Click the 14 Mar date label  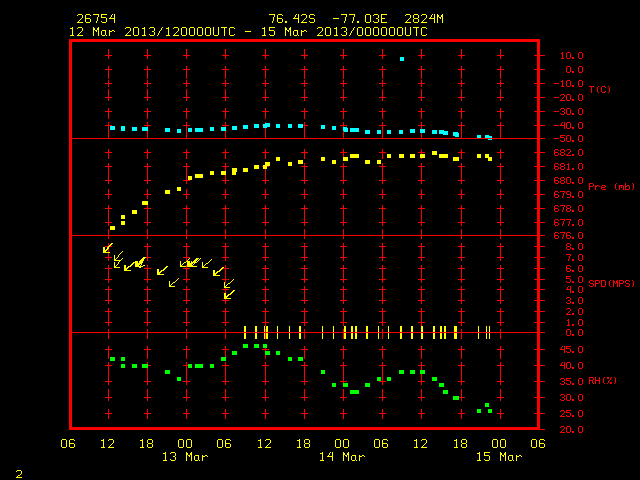[x=342, y=457]
